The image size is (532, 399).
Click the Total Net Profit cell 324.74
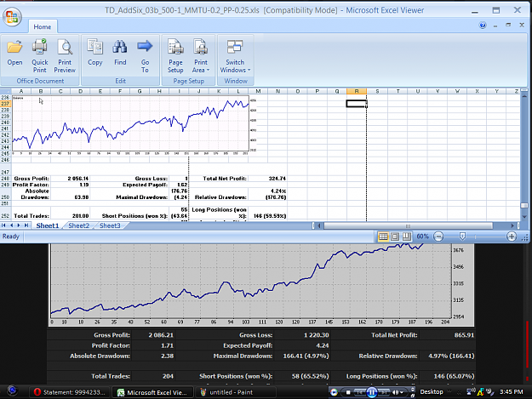pos(267,179)
